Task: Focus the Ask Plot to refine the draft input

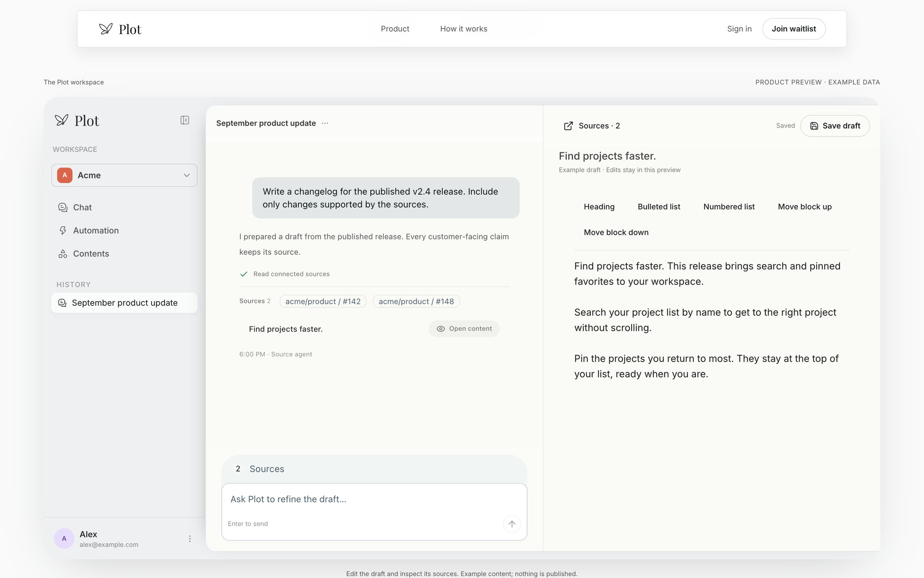Action: click(x=374, y=499)
